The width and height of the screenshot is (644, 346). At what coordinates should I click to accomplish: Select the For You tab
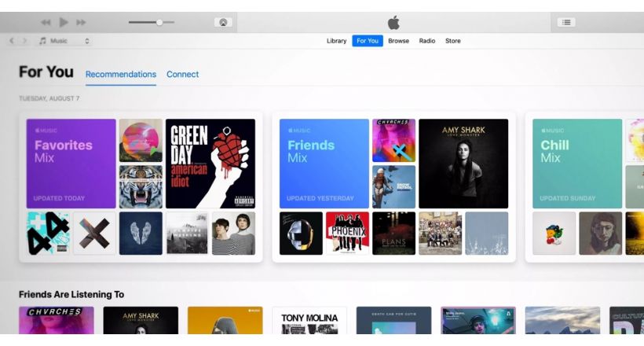tap(368, 41)
